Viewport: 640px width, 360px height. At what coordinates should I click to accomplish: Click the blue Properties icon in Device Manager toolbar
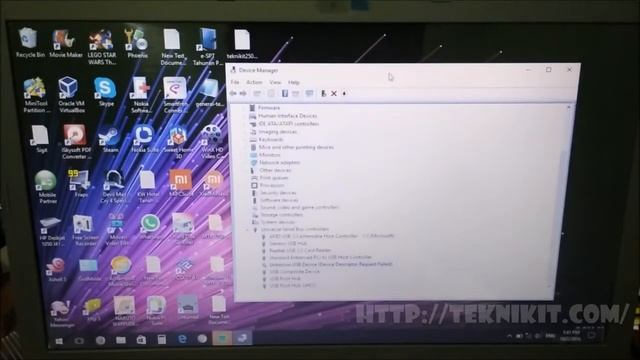(285, 93)
